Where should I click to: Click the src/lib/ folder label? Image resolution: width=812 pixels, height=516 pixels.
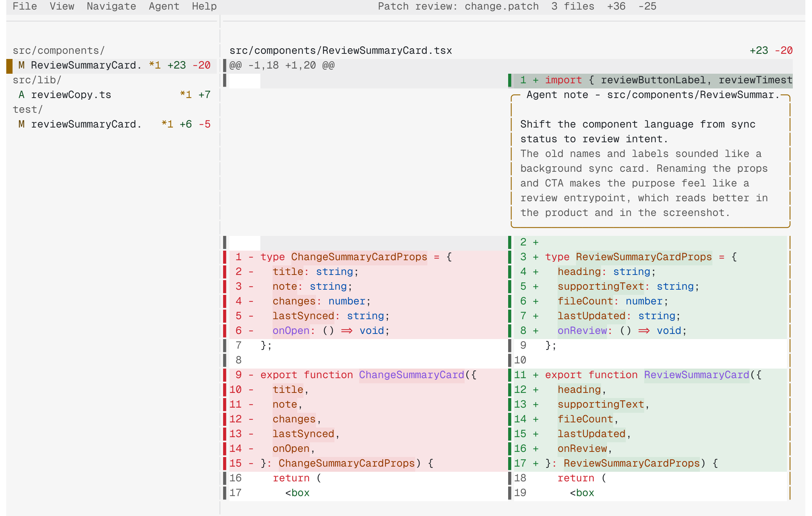[x=37, y=80]
